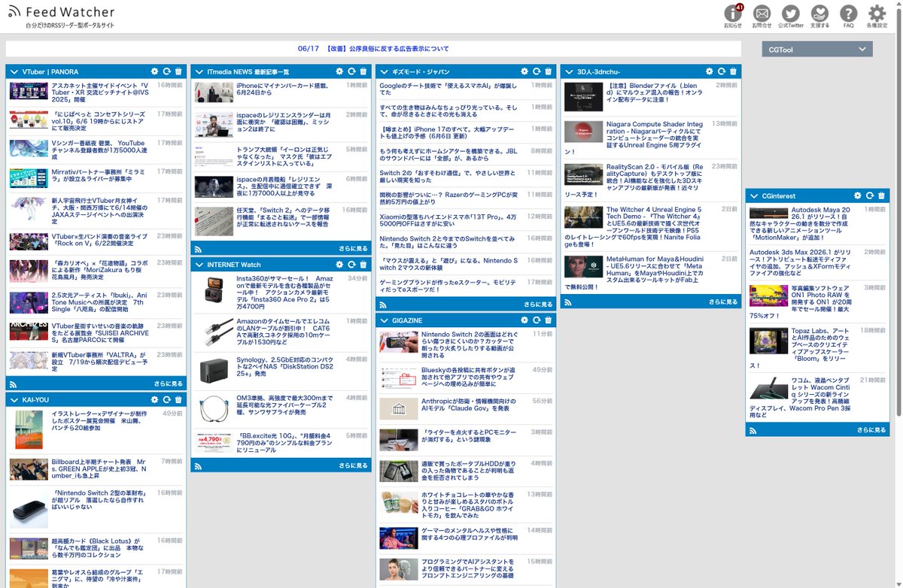The image size is (903, 588).
Task: Click the RSS icon in GIGAZINE widget's above footer
Action: (382, 305)
